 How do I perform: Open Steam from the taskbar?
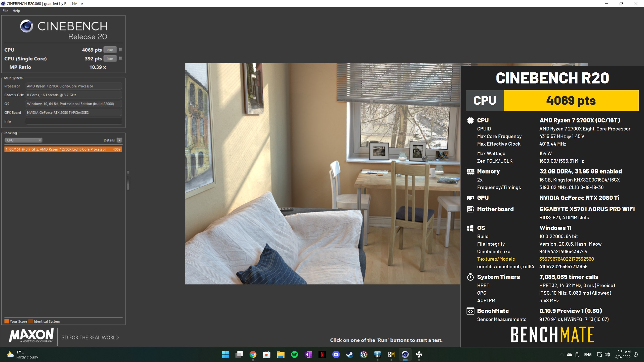point(350,354)
